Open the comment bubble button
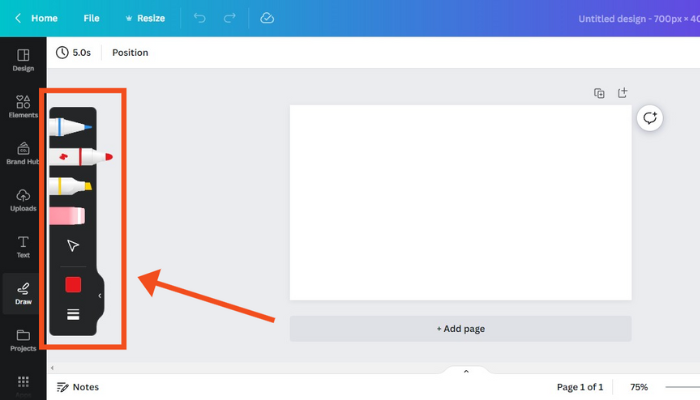Viewport: 700px width, 400px height. [650, 118]
